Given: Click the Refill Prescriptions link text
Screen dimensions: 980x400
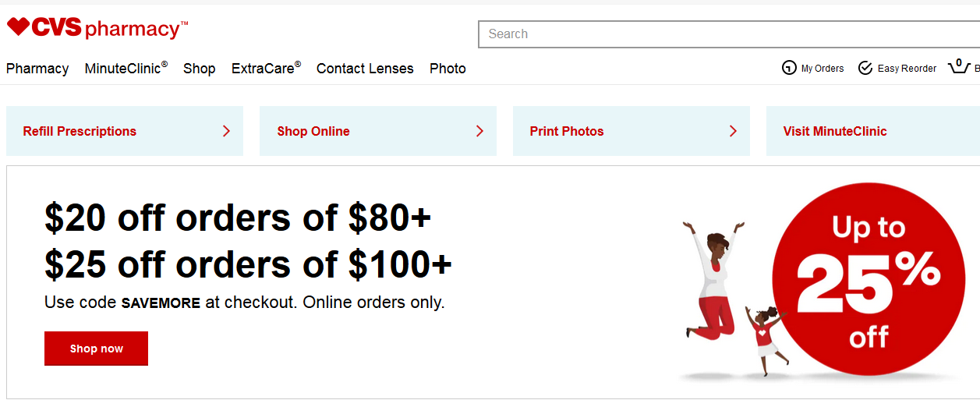Looking at the screenshot, I should coord(80,131).
